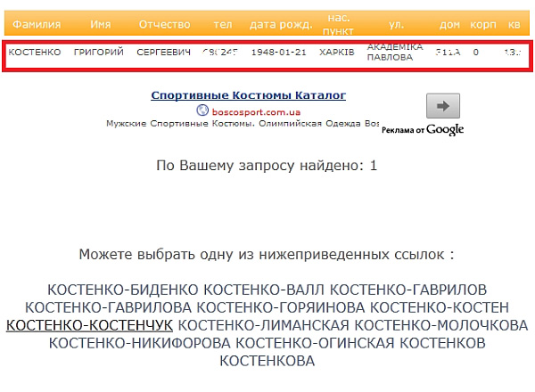Choose the КОСТЕНКО-ГАВРИЛОВА link
This screenshot has height=392, width=535.
(117, 307)
